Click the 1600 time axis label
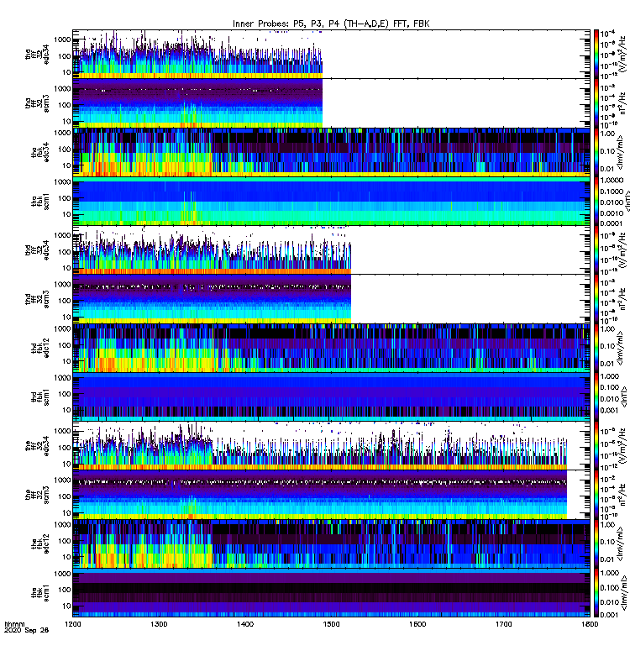 [x=417, y=624]
